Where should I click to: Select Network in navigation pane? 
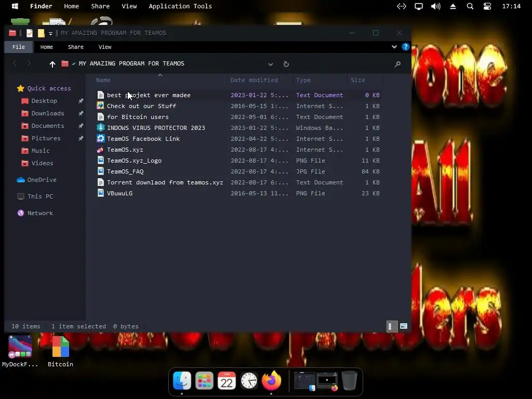pos(35,213)
